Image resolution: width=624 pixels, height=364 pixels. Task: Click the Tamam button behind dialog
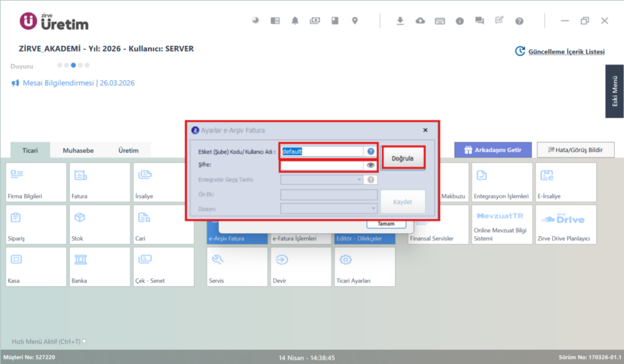[x=386, y=224]
